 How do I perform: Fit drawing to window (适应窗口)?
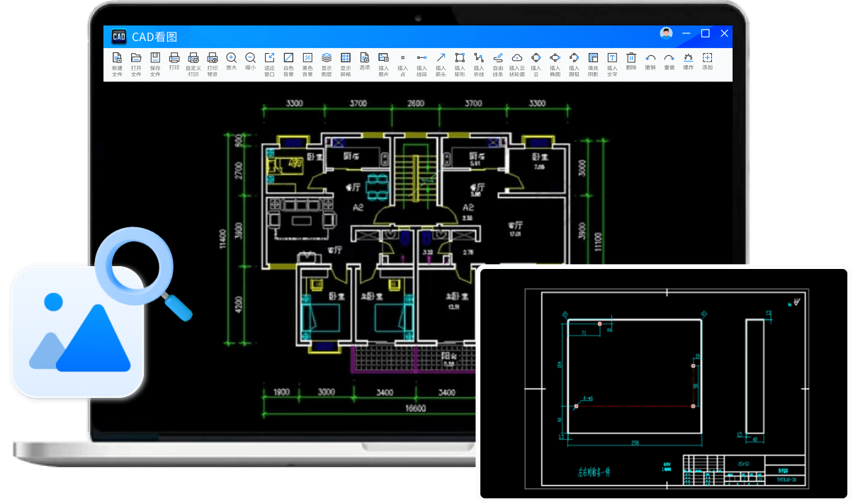coord(269,58)
